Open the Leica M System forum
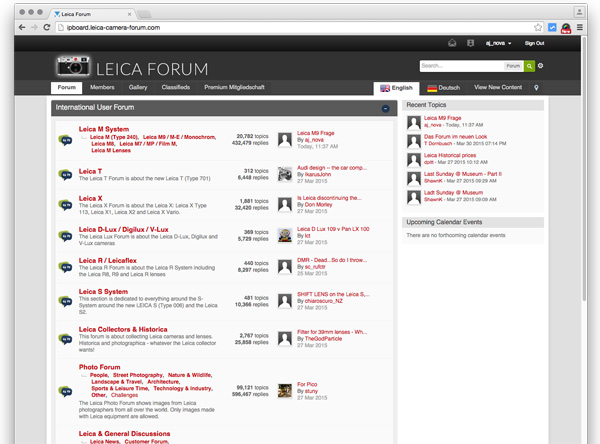The image size is (600, 444). [104, 129]
